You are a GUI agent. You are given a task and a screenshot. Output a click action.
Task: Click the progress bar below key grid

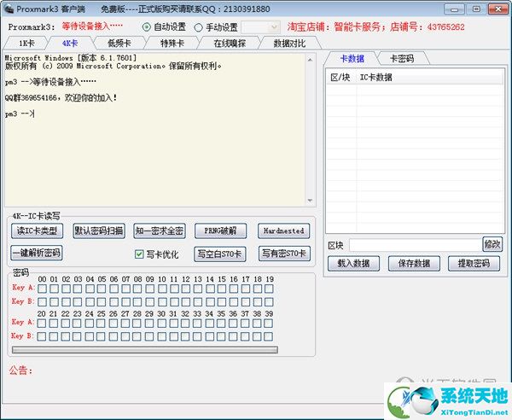click(x=145, y=350)
